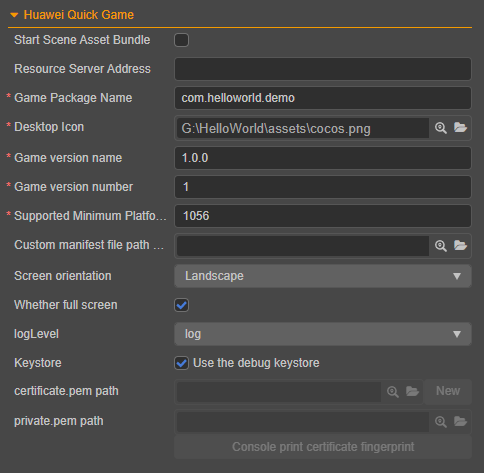Image resolution: width=484 pixels, height=473 pixels.
Task: Click the Screen orientation label
Action: coord(63,276)
